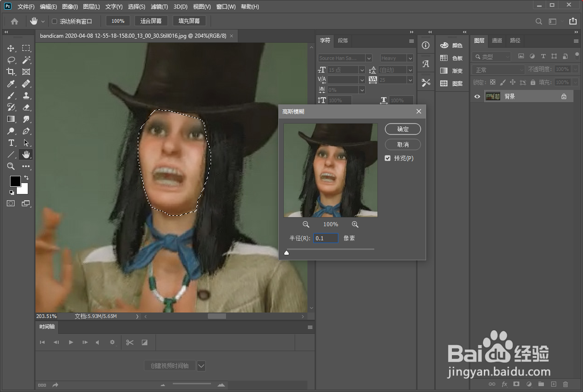
Task: Select the Move tool
Action: [11, 48]
